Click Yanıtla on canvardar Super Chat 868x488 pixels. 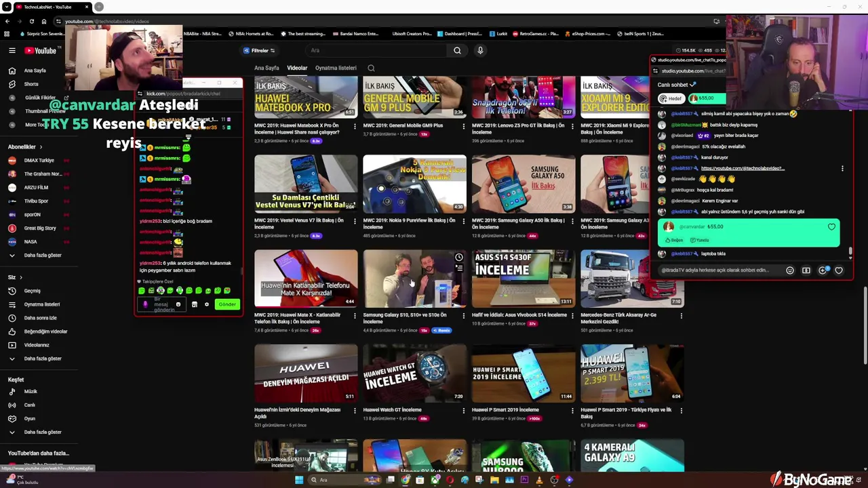699,240
